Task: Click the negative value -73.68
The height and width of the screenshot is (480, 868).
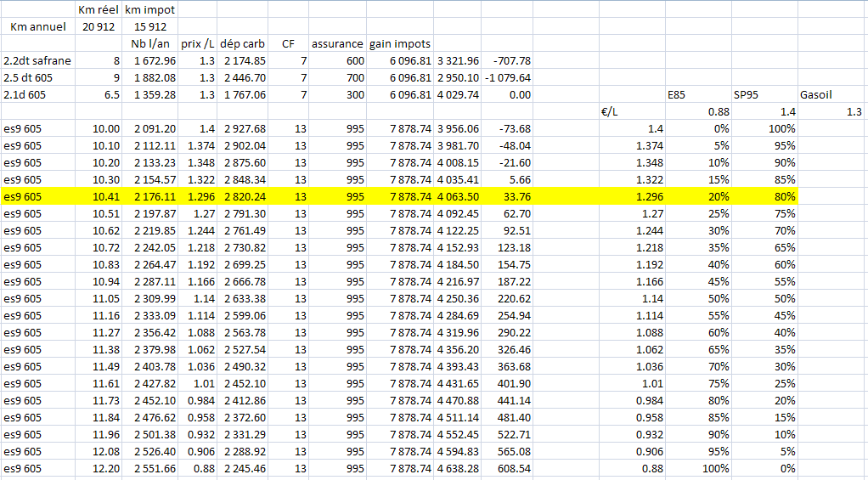Action: tap(506, 129)
